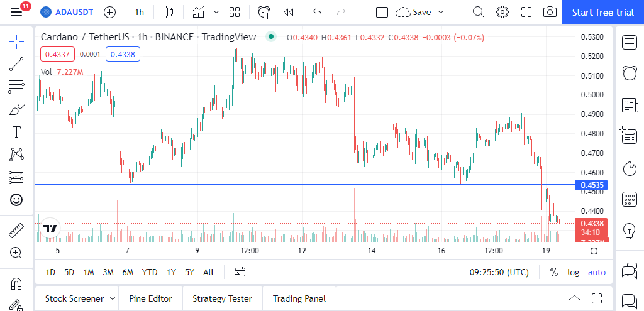Select the zoom in tool
Screen dimensions: 644x311
click(x=16, y=253)
